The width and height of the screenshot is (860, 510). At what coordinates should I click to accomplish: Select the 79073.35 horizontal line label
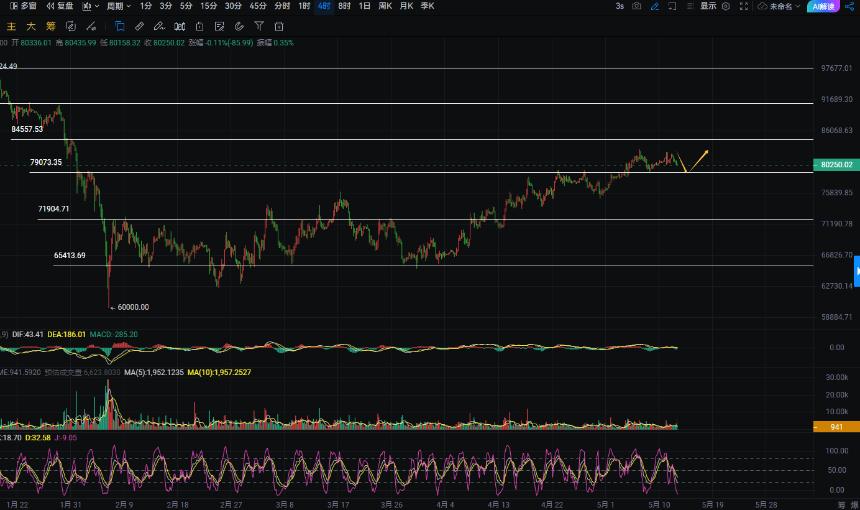46,162
